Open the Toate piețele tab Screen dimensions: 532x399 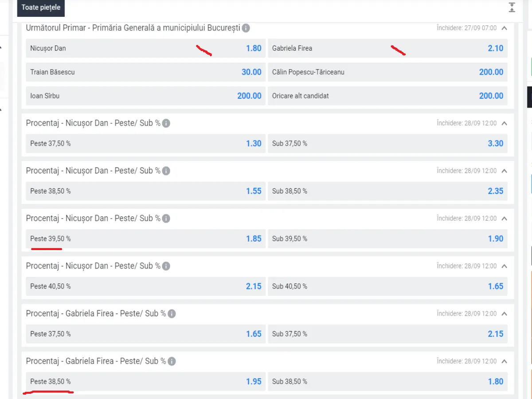[x=41, y=8]
